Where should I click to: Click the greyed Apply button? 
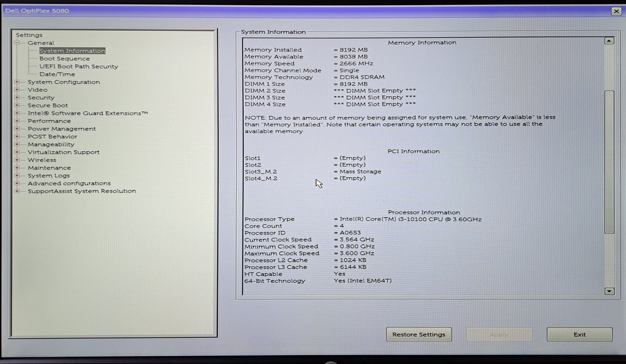(x=499, y=334)
